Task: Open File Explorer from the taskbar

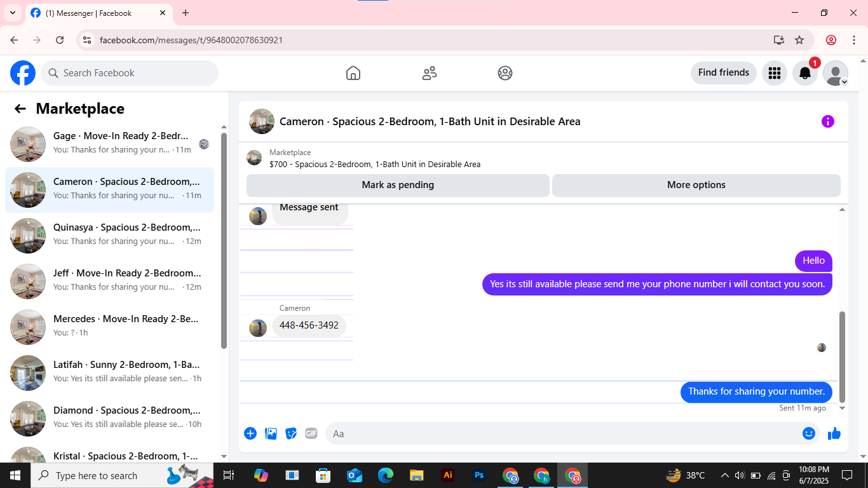Action: (417, 475)
